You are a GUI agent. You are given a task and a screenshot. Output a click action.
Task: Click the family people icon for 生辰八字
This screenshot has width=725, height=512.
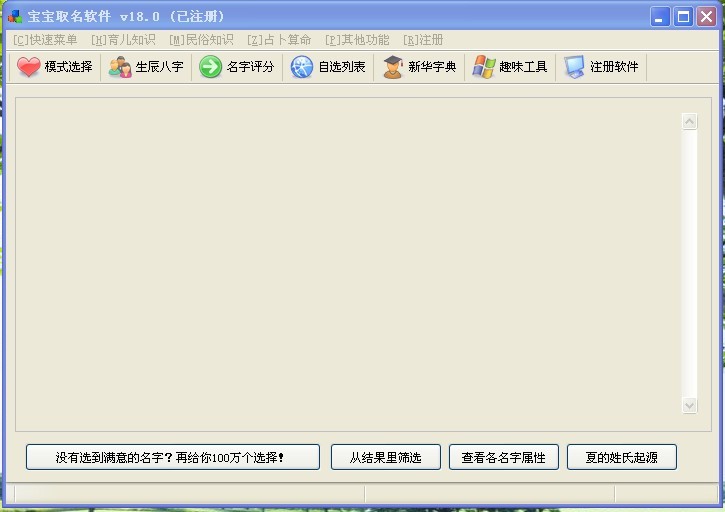pyautogui.click(x=120, y=67)
